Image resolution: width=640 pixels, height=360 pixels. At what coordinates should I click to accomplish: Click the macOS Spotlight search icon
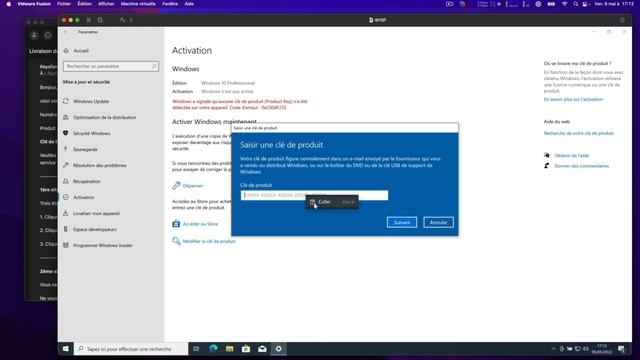[576, 4]
